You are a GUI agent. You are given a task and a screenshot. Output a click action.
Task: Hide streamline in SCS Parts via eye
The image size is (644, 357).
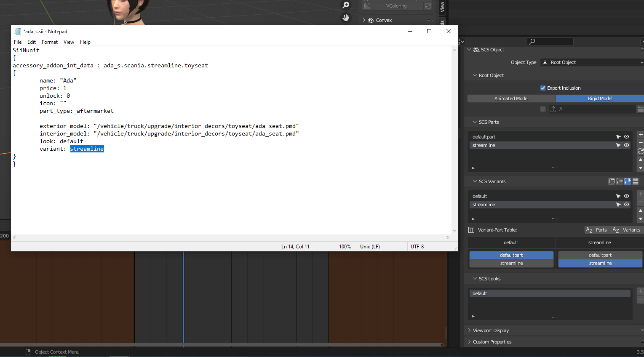(x=626, y=145)
